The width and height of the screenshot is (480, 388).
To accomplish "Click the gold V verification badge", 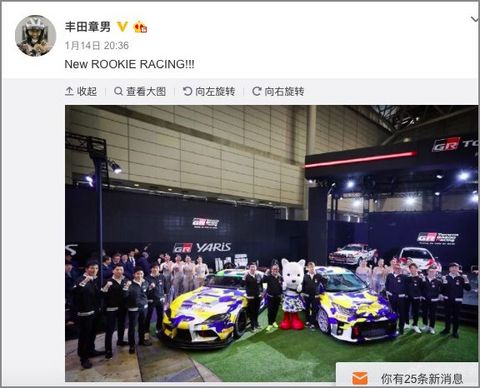I will [122, 27].
